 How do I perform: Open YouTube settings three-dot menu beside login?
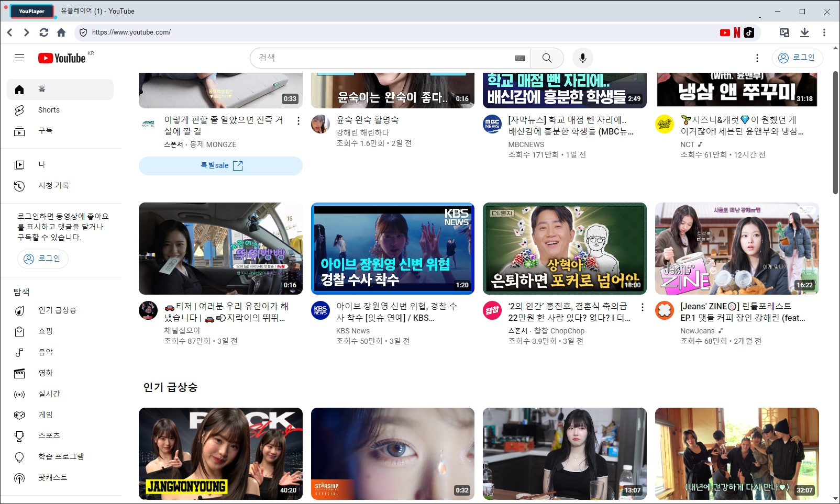click(757, 58)
